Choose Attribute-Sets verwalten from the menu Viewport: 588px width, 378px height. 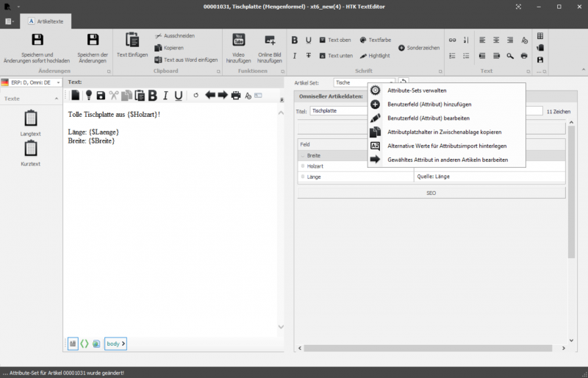417,90
